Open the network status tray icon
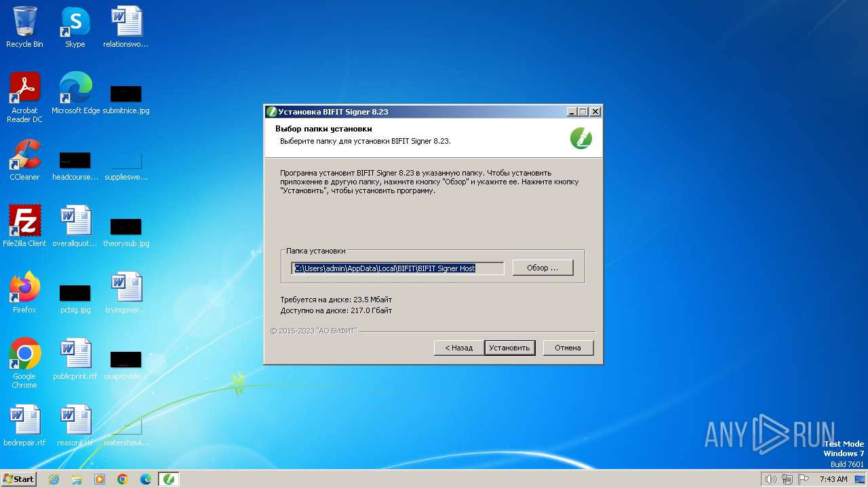Image resolution: width=868 pixels, height=488 pixels. click(x=787, y=479)
